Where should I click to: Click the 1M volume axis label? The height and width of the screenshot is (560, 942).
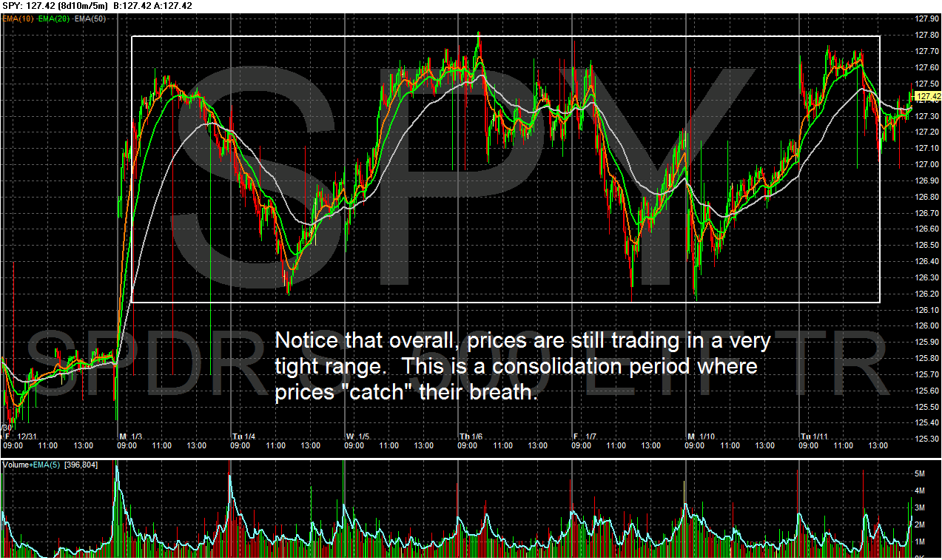coord(921,542)
